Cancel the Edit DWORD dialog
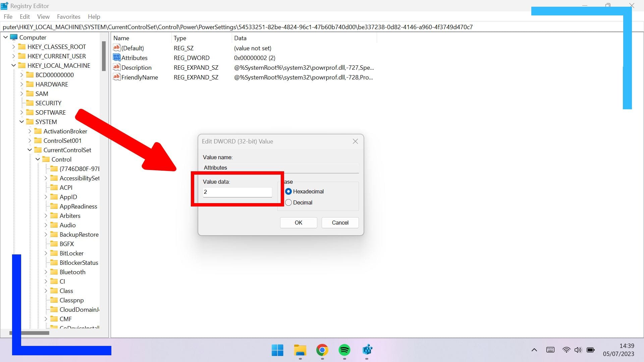The height and width of the screenshot is (362, 644). [x=340, y=223]
